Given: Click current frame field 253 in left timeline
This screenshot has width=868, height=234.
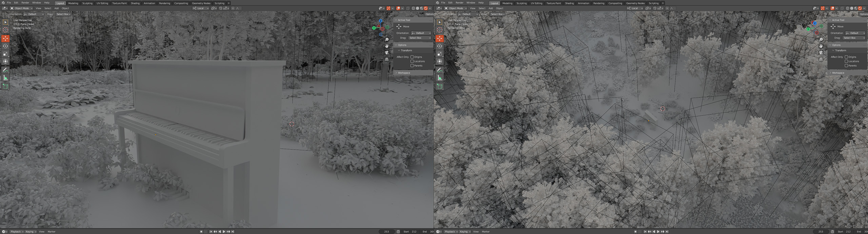Looking at the screenshot, I should click(x=387, y=232).
